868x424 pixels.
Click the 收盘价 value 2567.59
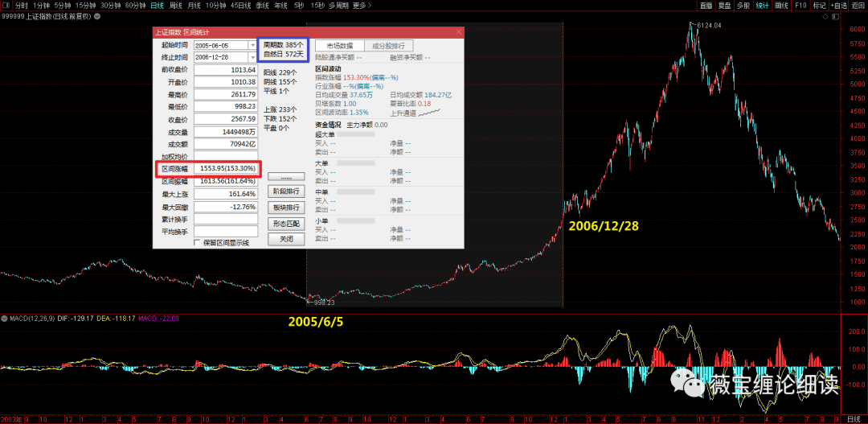coord(226,120)
